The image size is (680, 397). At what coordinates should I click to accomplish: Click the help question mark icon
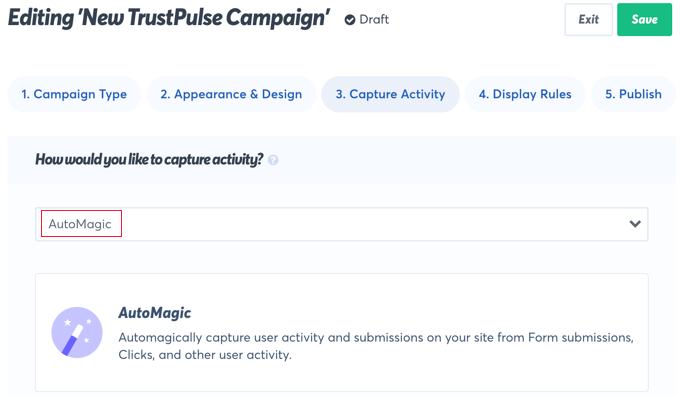click(273, 160)
